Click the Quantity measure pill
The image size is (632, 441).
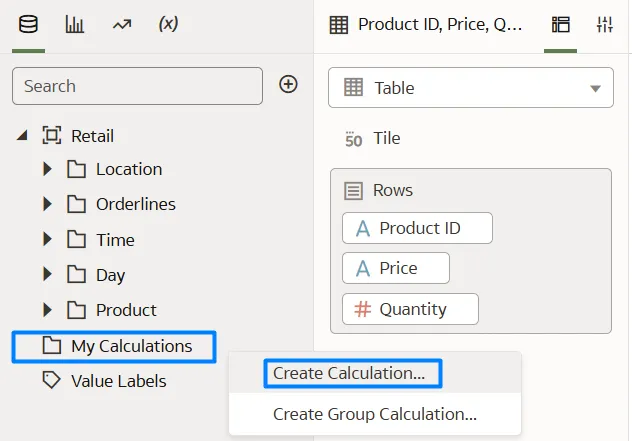tap(410, 309)
